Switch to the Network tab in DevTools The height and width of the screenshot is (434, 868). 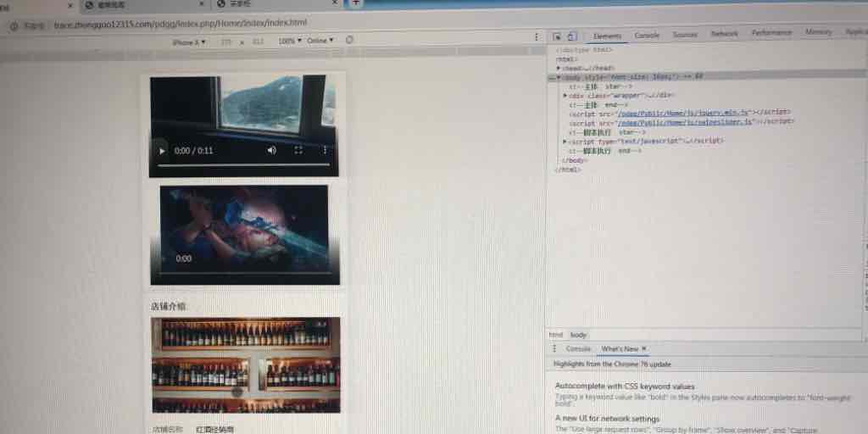(x=724, y=34)
